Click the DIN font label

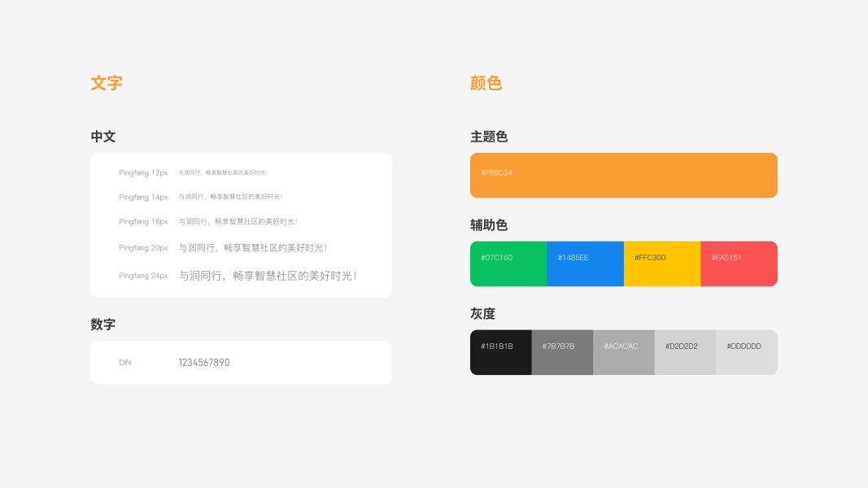coord(125,363)
